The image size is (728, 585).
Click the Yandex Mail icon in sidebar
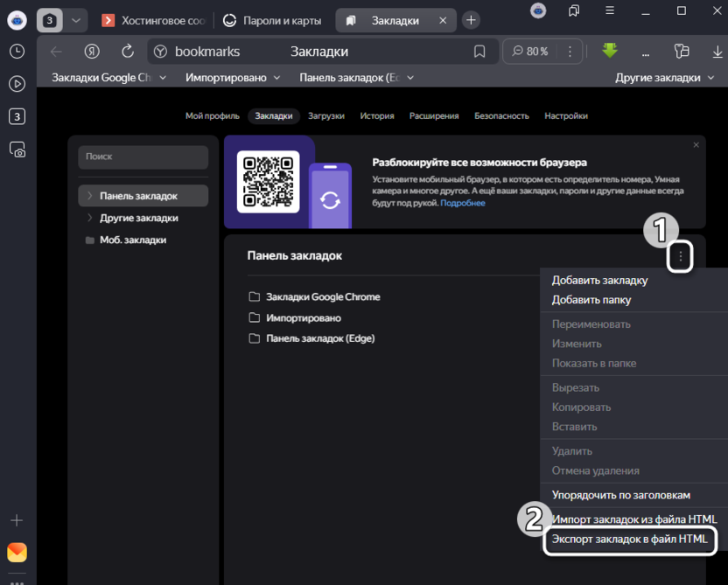pos(17,553)
